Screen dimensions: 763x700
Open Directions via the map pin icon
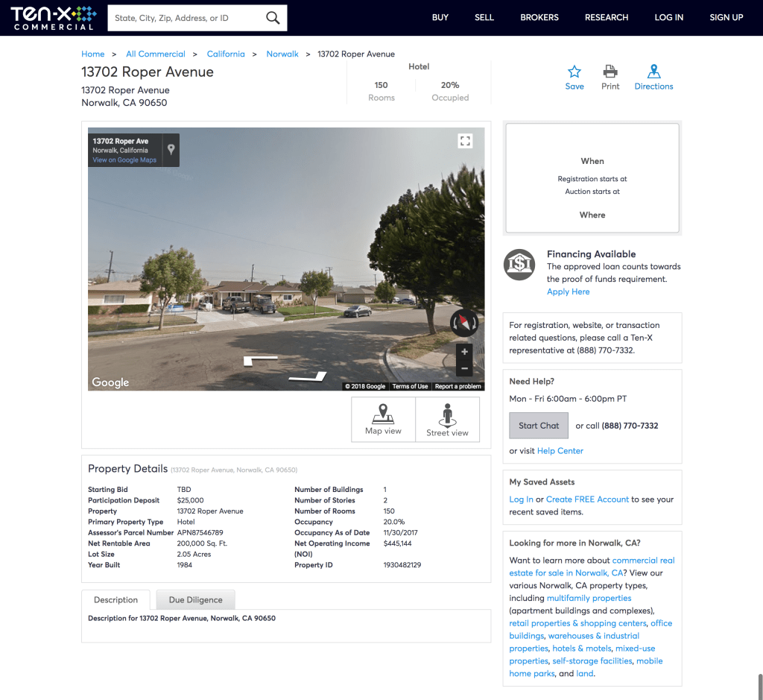pos(653,72)
